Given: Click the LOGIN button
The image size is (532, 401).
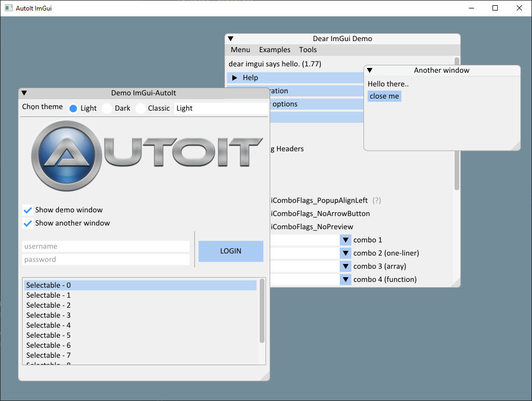Looking at the screenshot, I should pos(231,251).
